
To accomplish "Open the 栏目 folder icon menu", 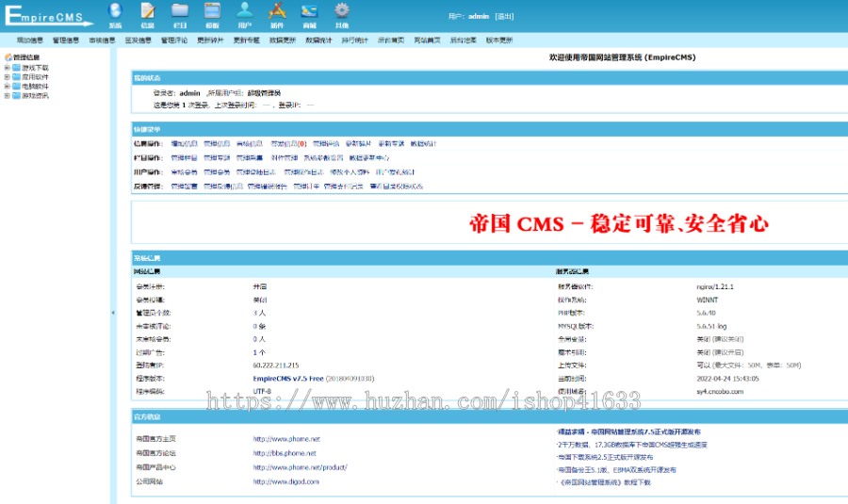I will (x=180, y=15).
